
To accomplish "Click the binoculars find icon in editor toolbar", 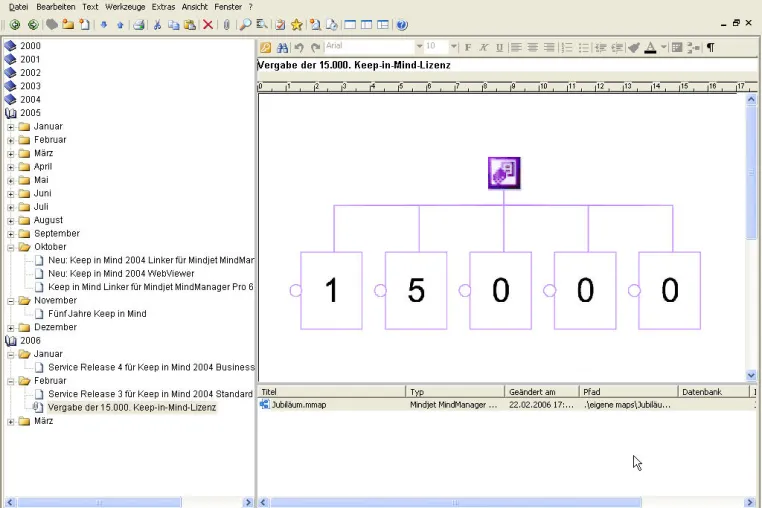I will click(x=282, y=48).
